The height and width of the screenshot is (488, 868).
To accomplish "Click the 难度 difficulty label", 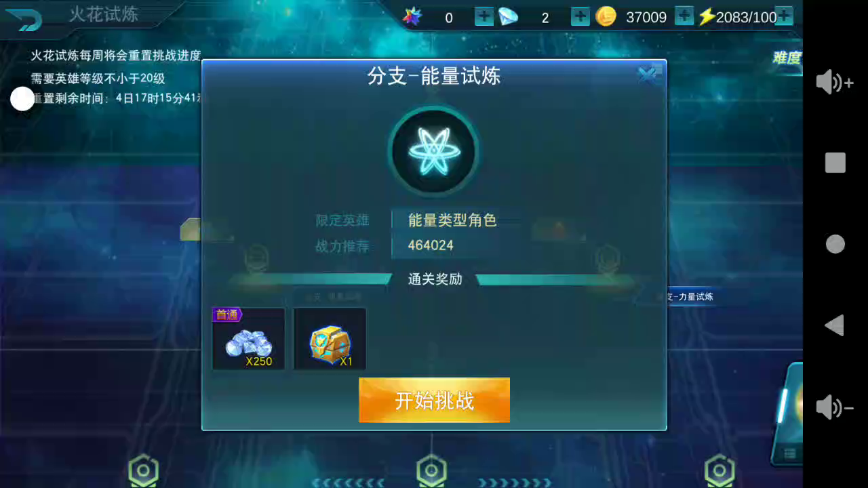I will point(787,58).
